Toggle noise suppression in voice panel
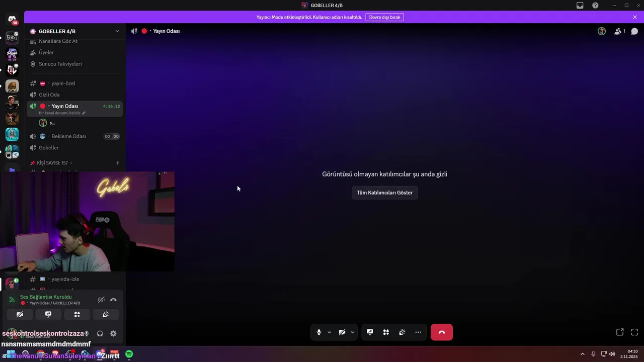 [101, 300]
